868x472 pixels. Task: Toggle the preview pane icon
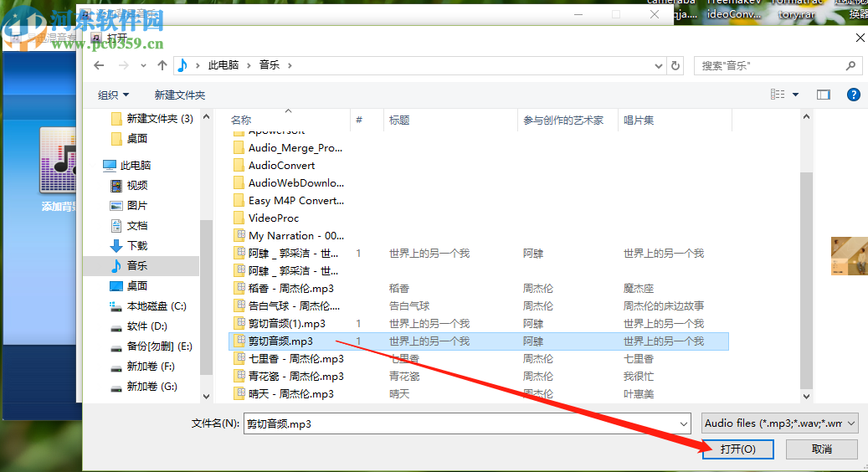pyautogui.click(x=824, y=95)
